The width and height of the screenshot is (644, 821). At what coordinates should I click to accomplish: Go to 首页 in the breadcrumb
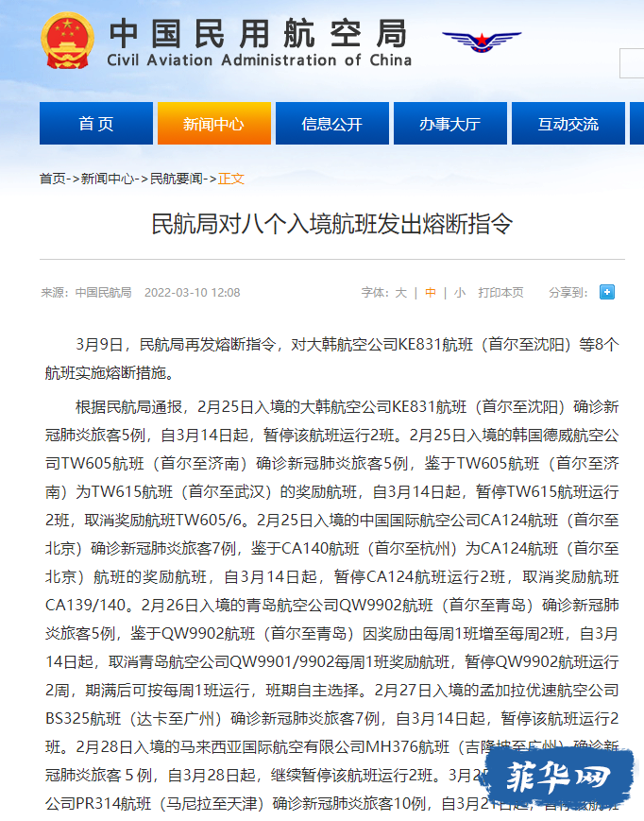click(53, 180)
